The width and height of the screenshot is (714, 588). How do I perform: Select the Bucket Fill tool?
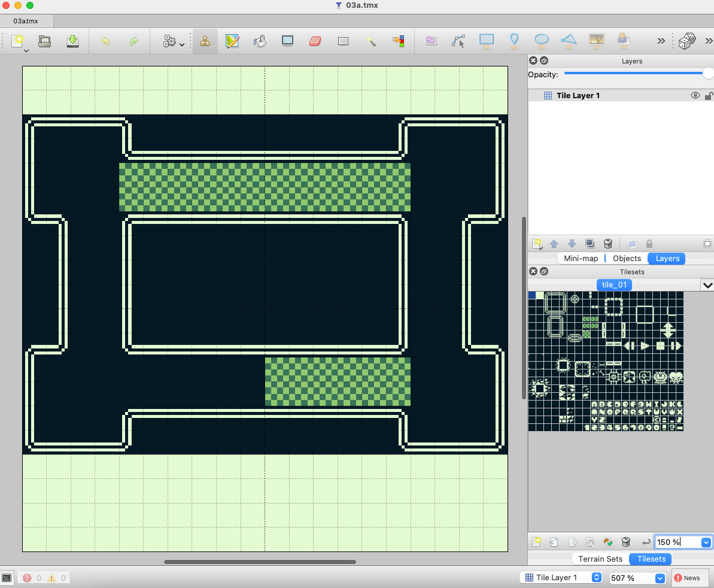260,41
